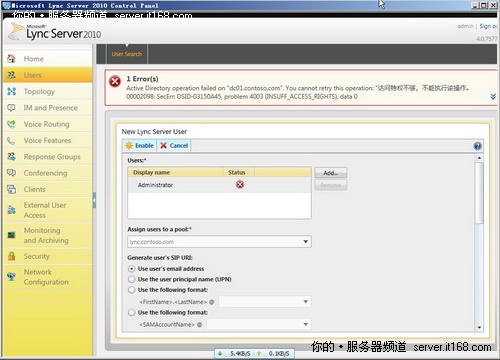Switch to the User Search tab
The image size is (500, 360).
point(127,54)
